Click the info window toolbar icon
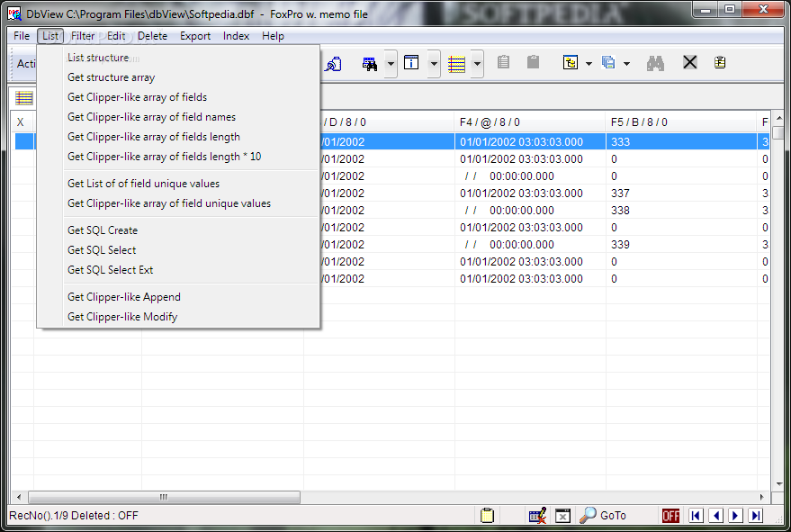The image size is (791, 532). point(411,63)
